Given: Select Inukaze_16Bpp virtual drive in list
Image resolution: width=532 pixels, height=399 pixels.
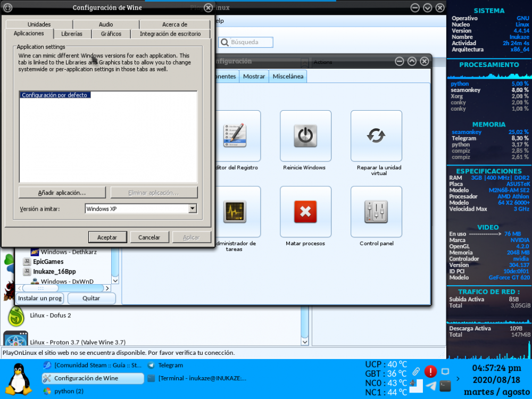Looking at the screenshot, I should click(x=54, y=271).
